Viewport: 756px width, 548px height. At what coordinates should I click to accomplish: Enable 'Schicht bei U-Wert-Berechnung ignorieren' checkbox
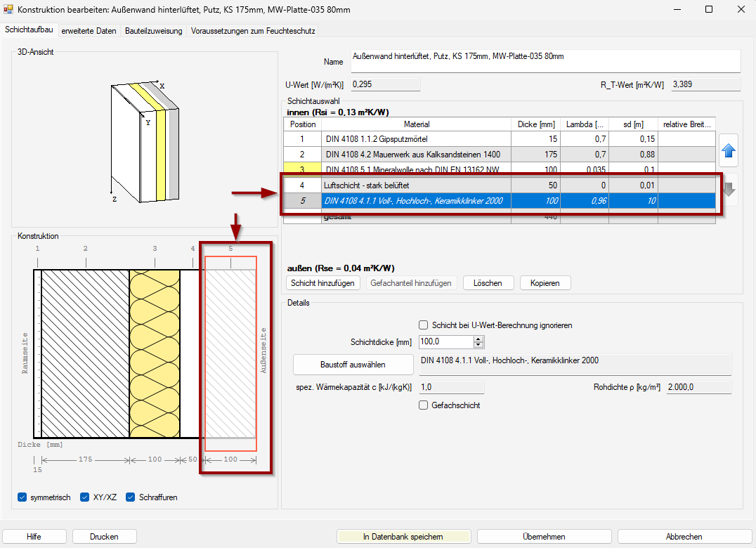point(423,325)
